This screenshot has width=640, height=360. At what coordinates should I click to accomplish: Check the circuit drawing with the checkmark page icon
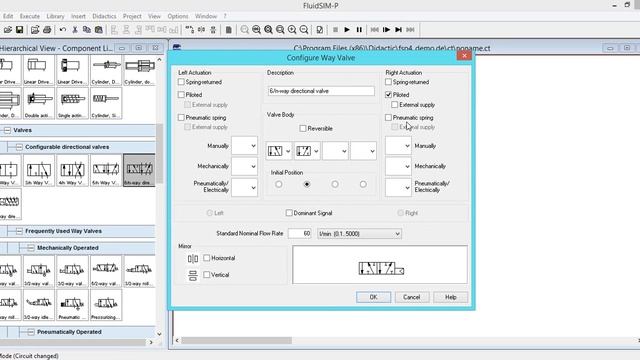point(320,30)
